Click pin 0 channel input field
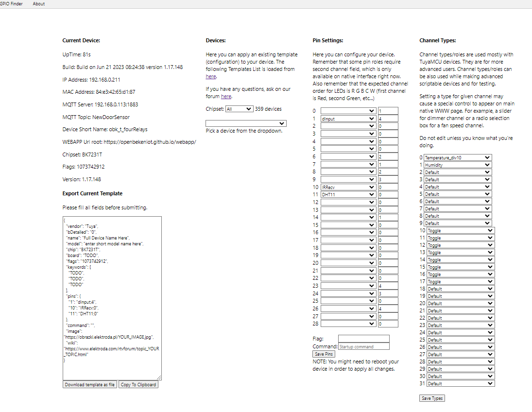 388,111
